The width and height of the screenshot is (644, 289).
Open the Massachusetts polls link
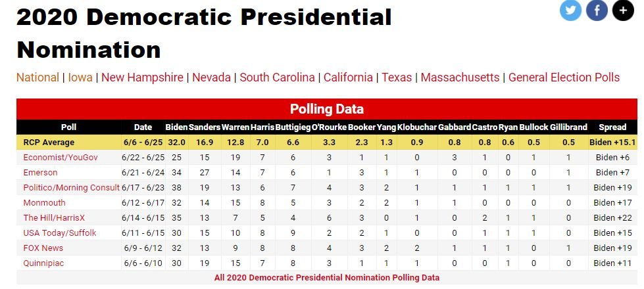click(460, 78)
